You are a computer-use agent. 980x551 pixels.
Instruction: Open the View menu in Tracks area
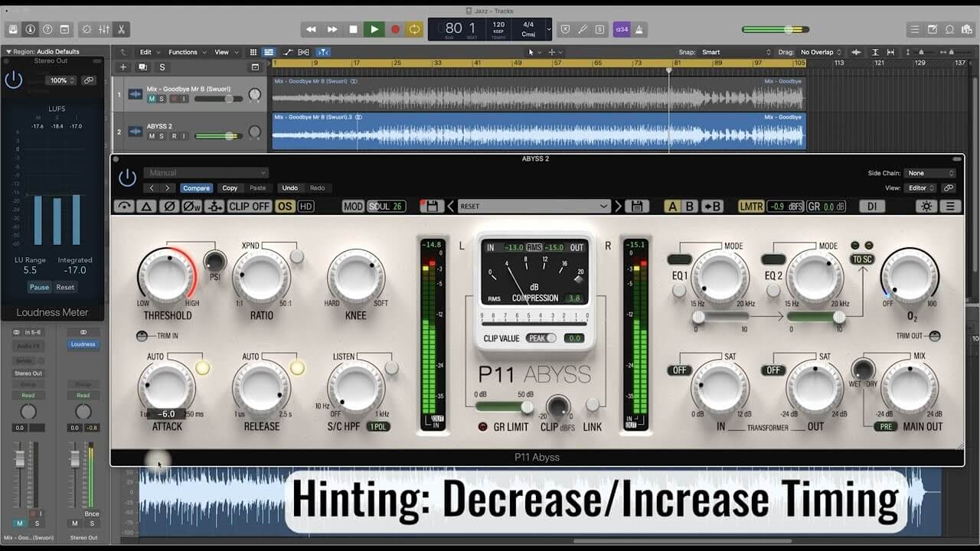click(x=224, y=52)
